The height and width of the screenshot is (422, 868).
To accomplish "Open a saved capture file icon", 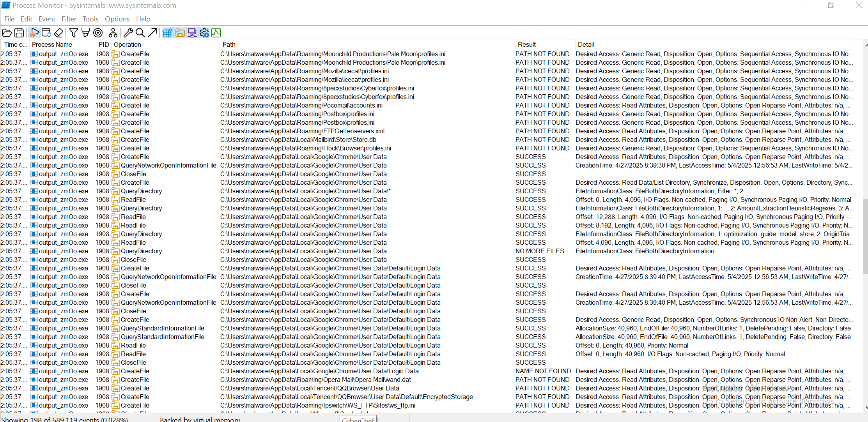I will 7,33.
